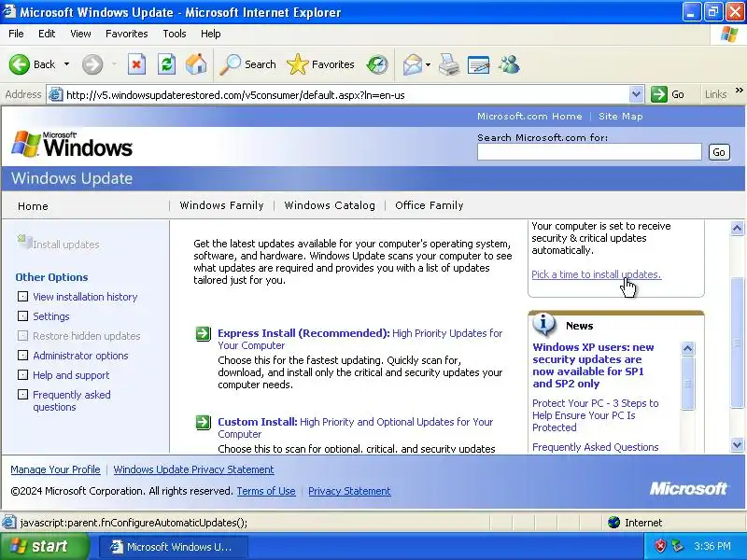Click the network connection tray icon
The image size is (747, 560).
pyautogui.click(x=677, y=546)
